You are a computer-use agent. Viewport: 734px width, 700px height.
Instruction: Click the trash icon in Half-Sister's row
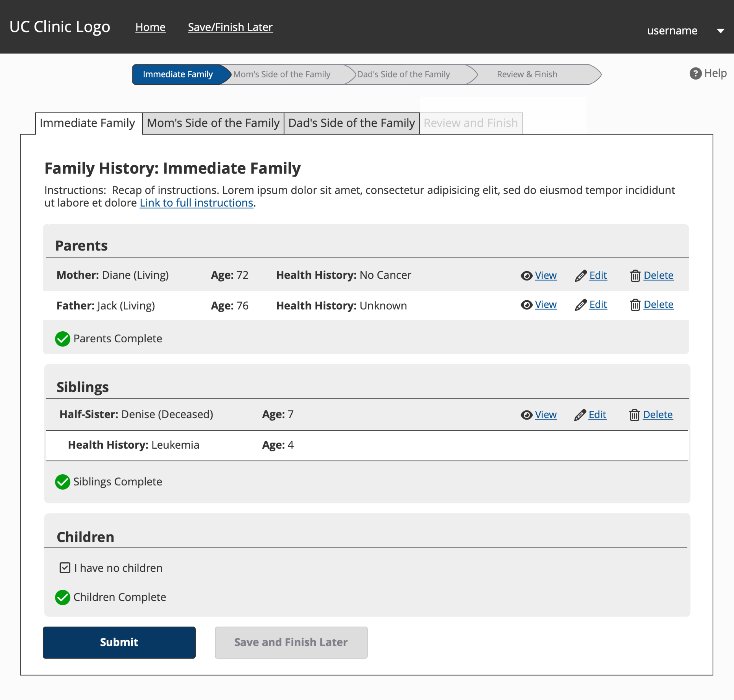[634, 415]
